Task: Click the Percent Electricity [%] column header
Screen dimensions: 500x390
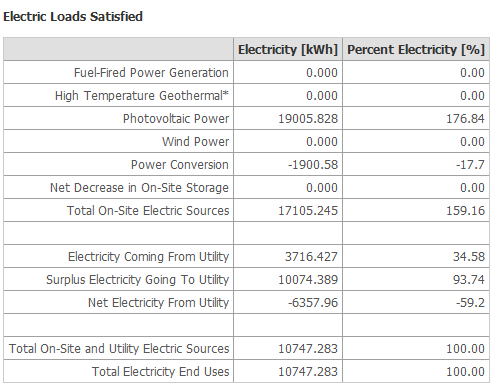Action: pos(416,49)
